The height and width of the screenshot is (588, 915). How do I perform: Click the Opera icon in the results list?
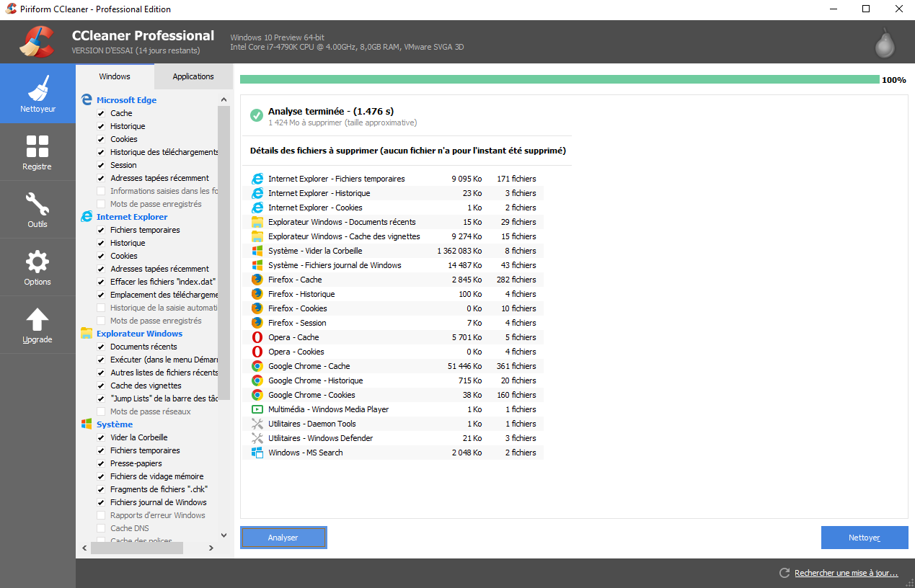pyautogui.click(x=257, y=337)
